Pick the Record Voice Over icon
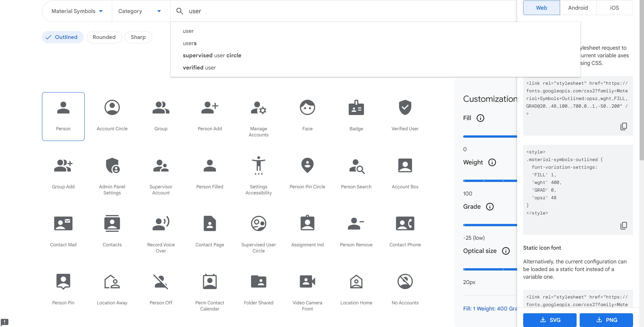 click(161, 224)
